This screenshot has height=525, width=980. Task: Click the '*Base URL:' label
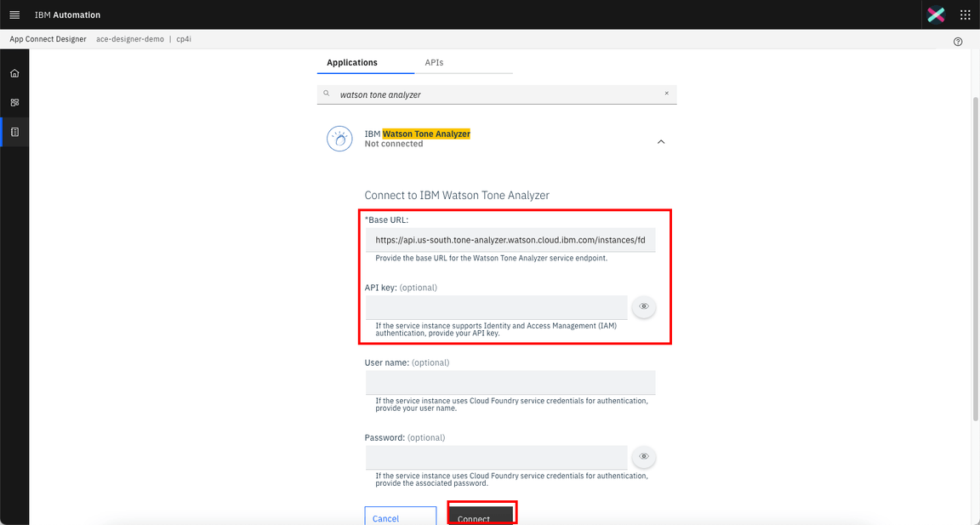(387, 220)
